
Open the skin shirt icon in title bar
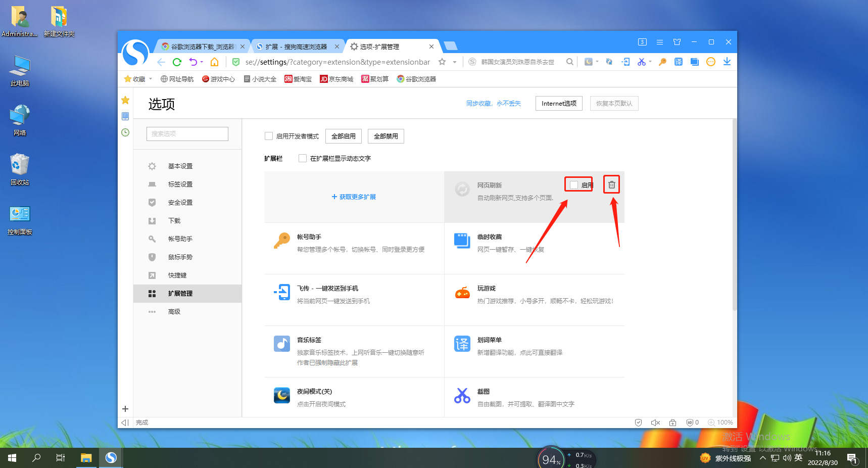click(677, 42)
